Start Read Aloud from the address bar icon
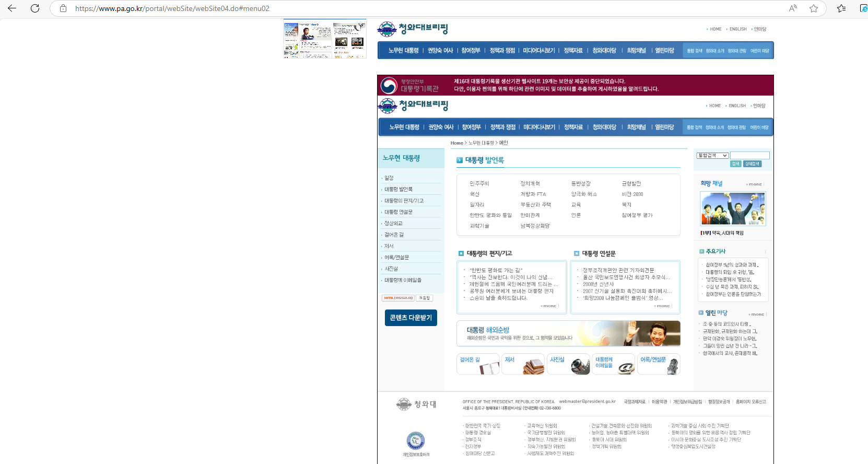The height and width of the screenshot is (464, 868). coord(793,8)
